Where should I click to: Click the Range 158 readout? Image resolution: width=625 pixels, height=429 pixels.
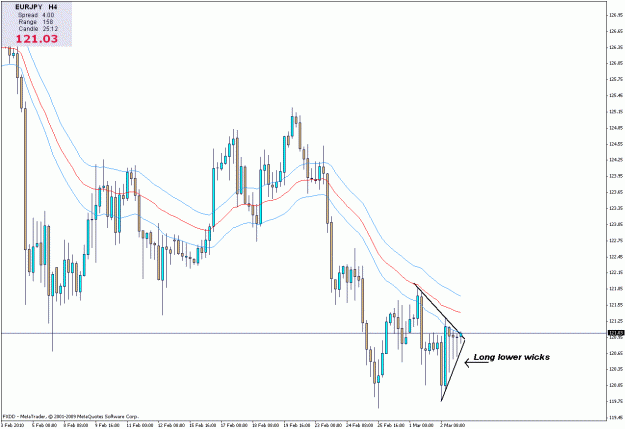point(36,22)
